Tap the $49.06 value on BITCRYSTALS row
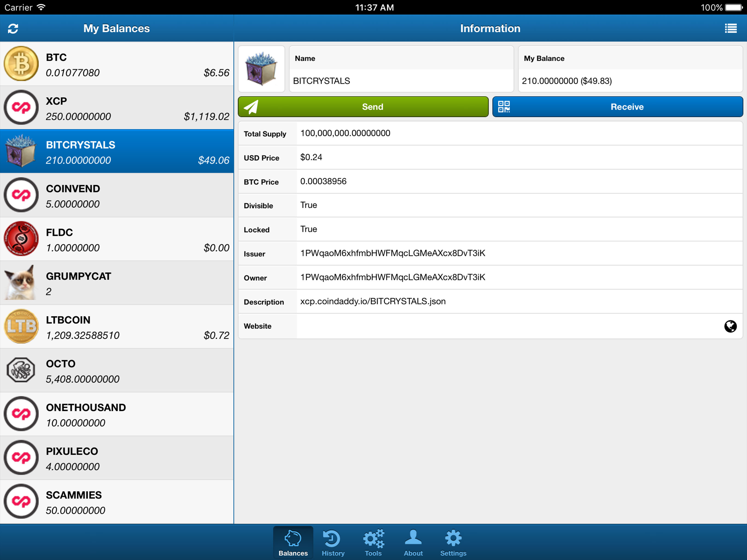Viewport: 747px width, 560px height. 214,160
